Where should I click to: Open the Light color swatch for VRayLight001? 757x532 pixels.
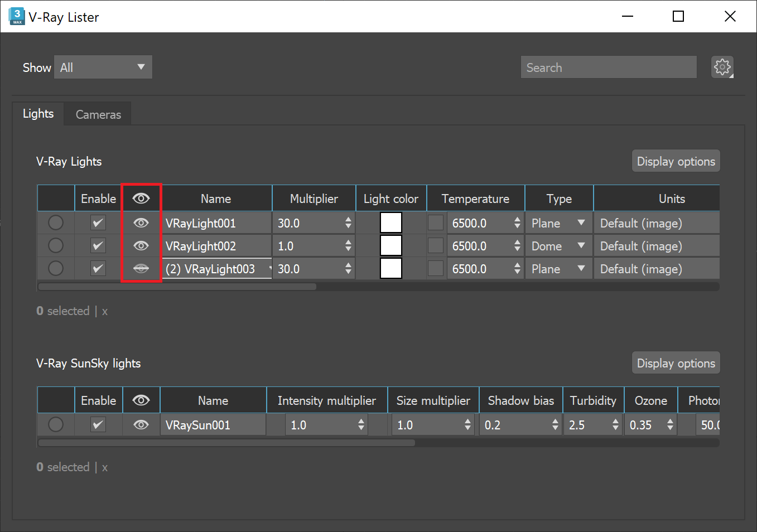pos(390,223)
